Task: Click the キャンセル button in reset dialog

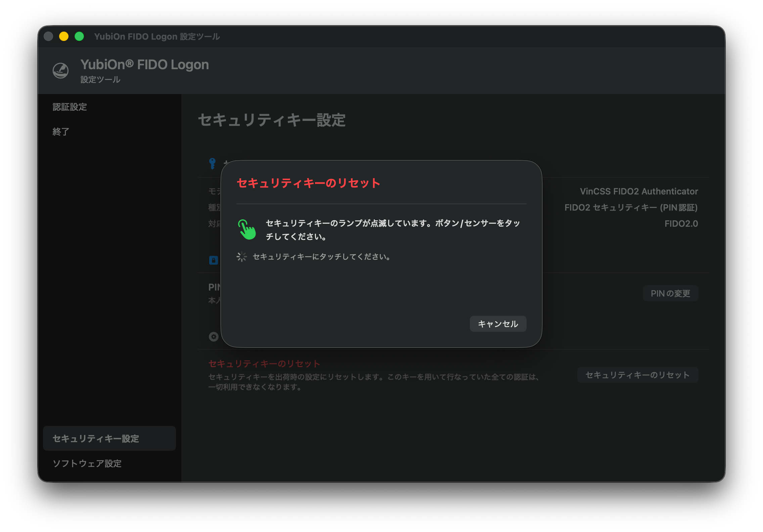Action: (498, 324)
